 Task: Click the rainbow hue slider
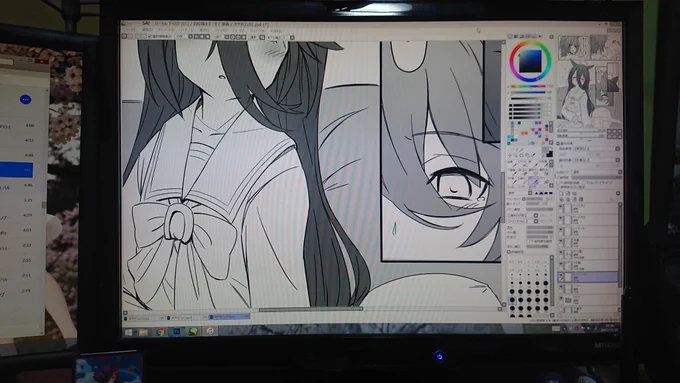tap(528, 86)
